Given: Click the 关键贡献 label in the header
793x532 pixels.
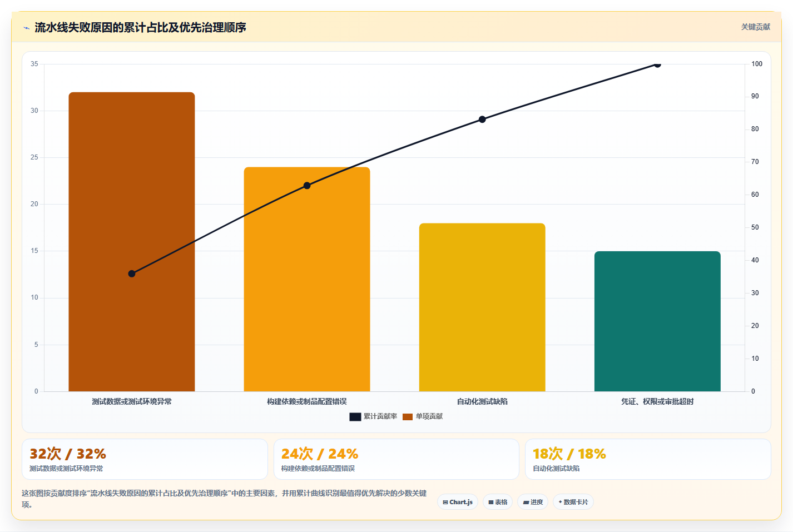Looking at the screenshot, I should pos(756,27).
